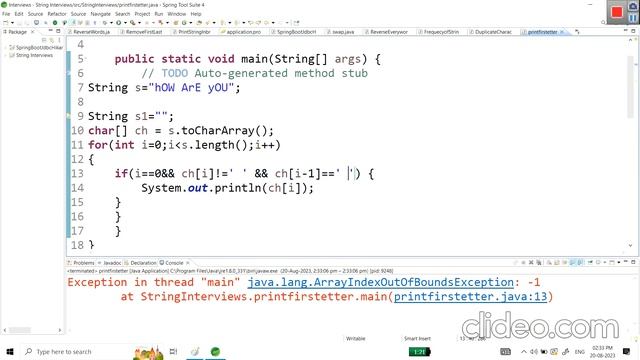This screenshot has height=360, width=640.
Task: Click the Open Perspective icon in the toolbar
Action: pos(296,23)
